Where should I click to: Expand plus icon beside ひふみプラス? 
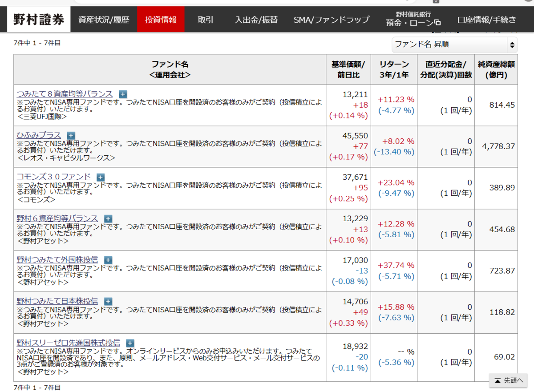pos(71,135)
